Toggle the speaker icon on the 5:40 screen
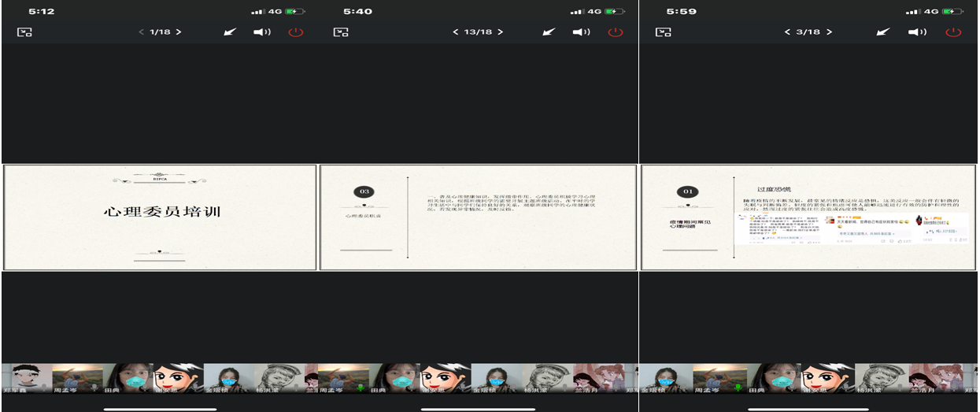The image size is (980, 412). pos(582,32)
